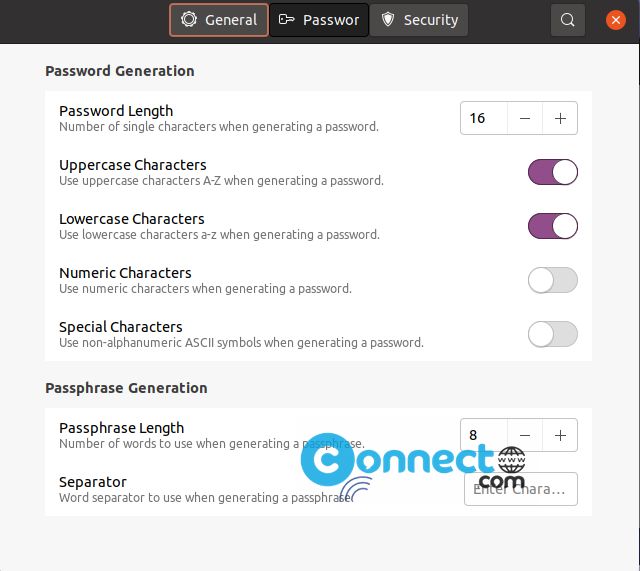The image size is (640, 571).
Task: Click the search magnifier icon
Action: (x=567, y=20)
